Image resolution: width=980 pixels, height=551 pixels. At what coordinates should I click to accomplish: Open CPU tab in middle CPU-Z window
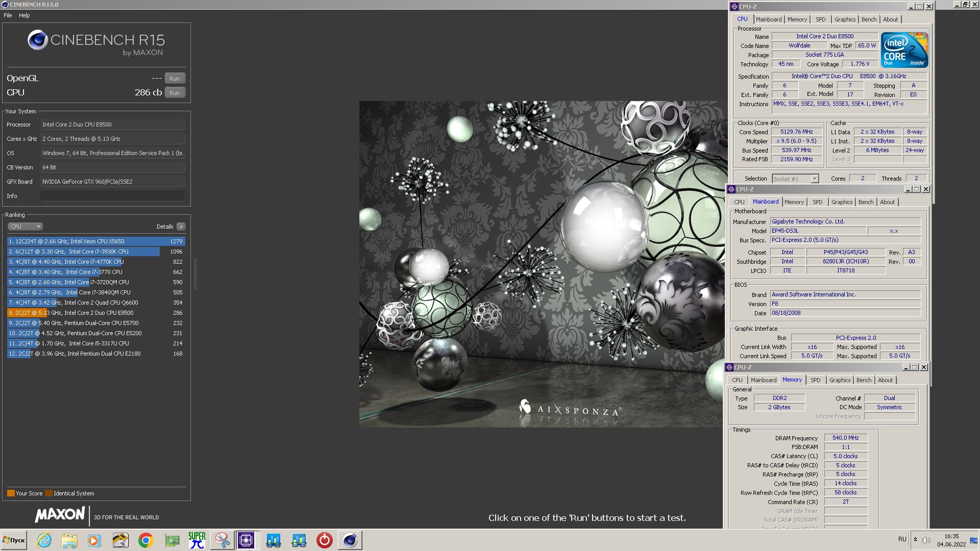pyautogui.click(x=739, y=202)
